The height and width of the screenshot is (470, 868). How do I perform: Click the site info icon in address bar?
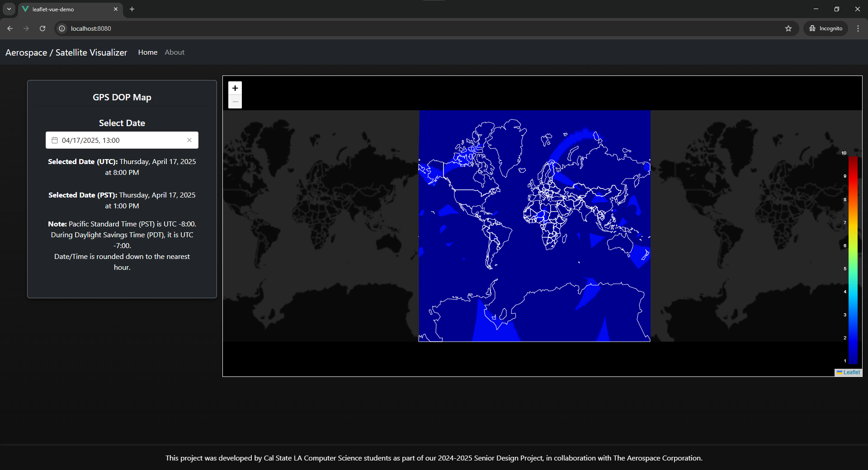61,28
